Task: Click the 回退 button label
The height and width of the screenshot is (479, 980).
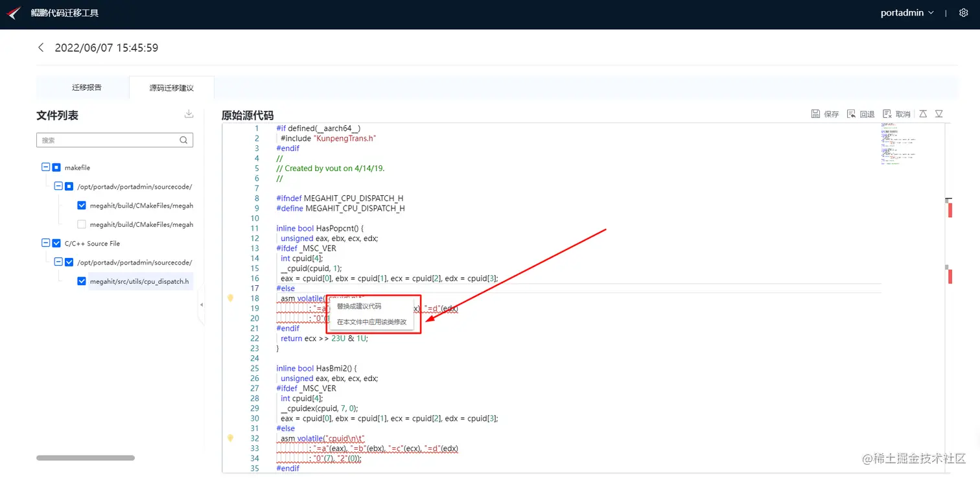Action: click(867, 114)
